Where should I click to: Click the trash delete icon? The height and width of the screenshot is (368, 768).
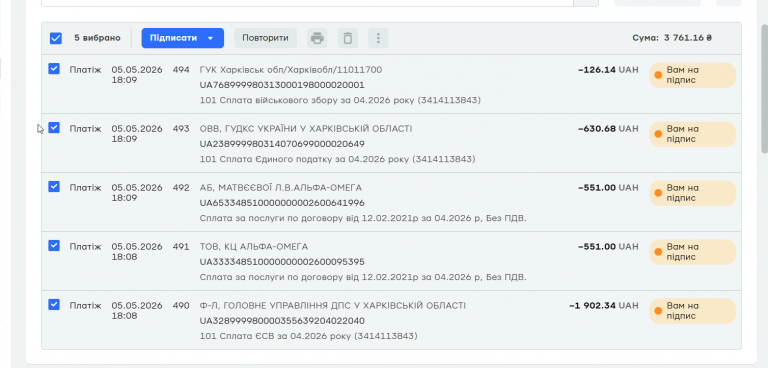click(x=348, y=38)
